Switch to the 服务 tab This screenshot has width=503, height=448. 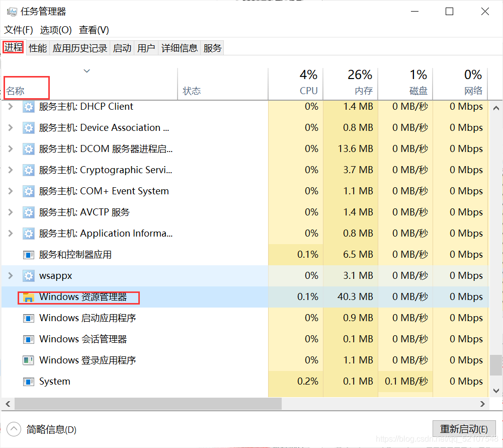pyautogui.click(x=212, y=48)
